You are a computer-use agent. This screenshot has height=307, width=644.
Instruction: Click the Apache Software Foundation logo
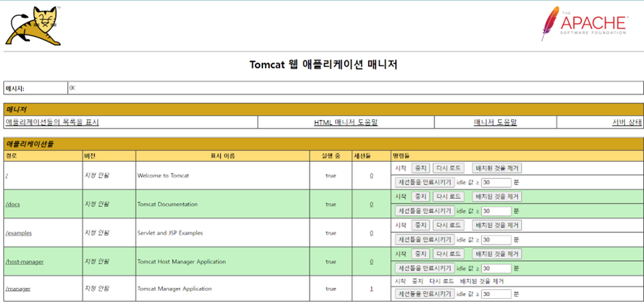584,23
